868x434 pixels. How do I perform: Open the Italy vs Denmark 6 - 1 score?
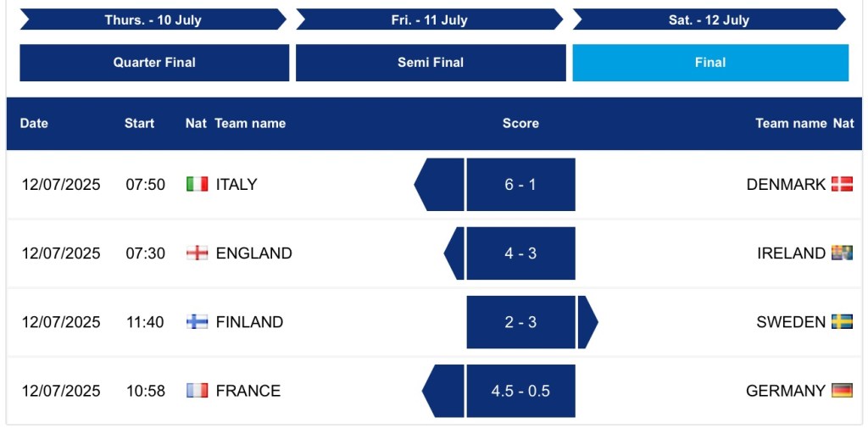pos(520,184)
